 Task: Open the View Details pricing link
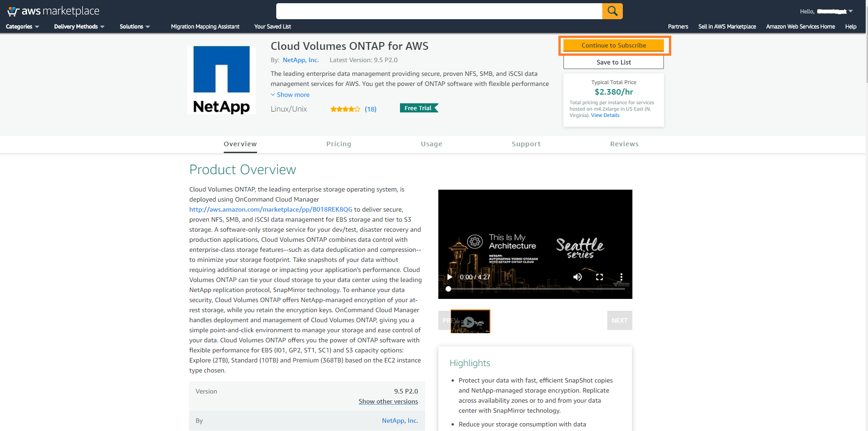pos(605,115)
